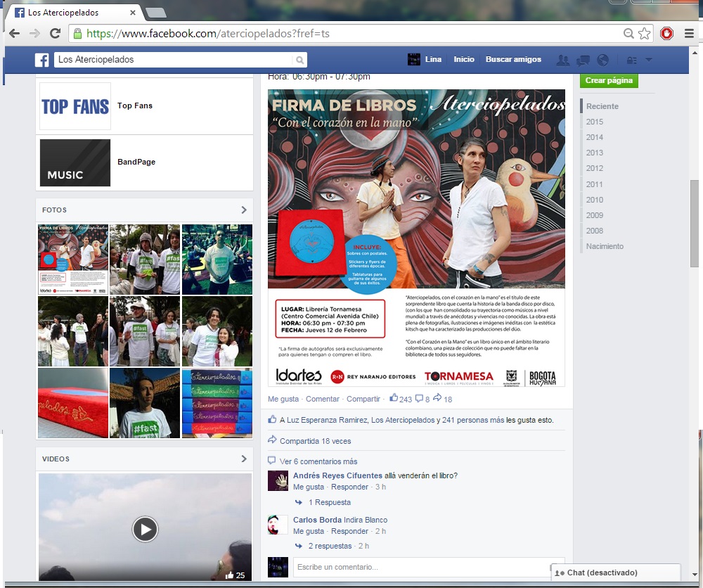Screen dimensions: 703x588
Task: Jump to 2012 in the timeline
Action: (x=595, y=168)
